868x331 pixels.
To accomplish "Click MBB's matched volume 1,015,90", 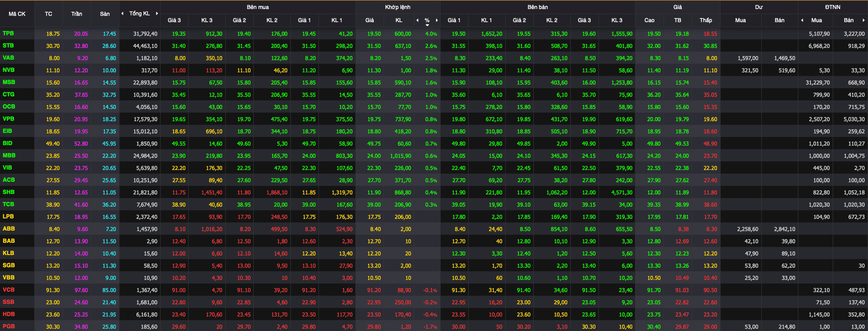I will (401, 156).
